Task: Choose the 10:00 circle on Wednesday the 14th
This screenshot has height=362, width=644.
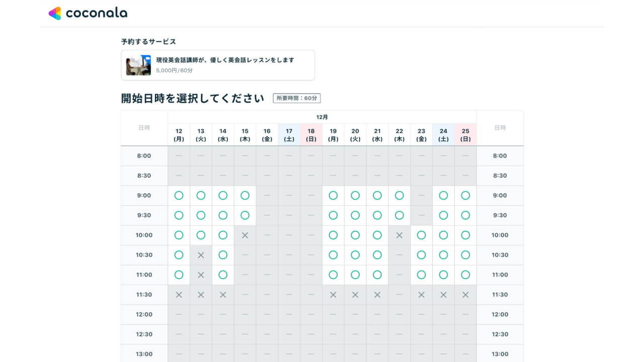Action: (x=223, y=235)
